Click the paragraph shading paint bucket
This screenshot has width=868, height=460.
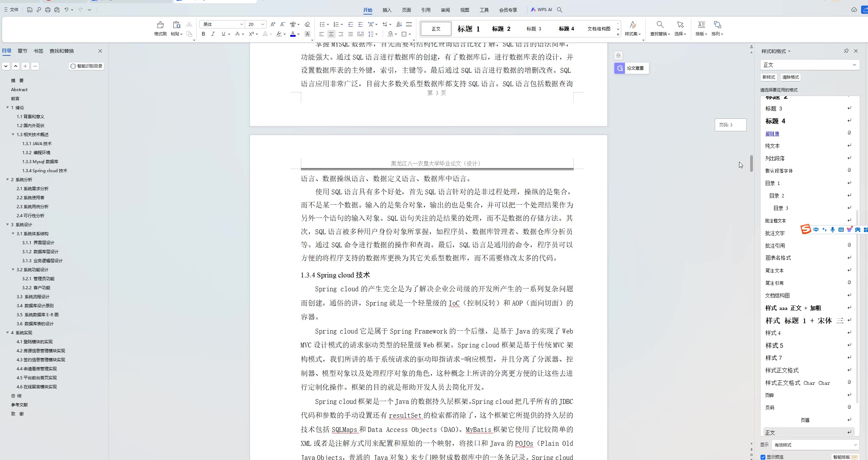tap(390, 34)
